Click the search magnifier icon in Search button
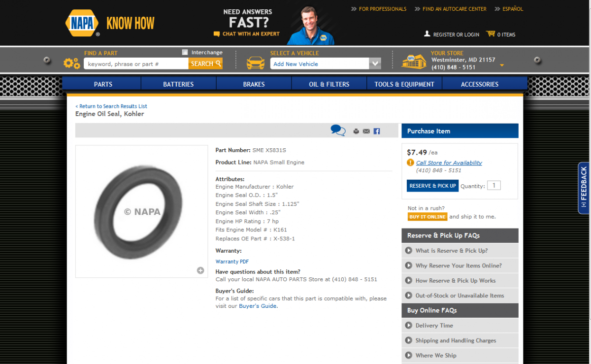591x364 pixels. 218,64
